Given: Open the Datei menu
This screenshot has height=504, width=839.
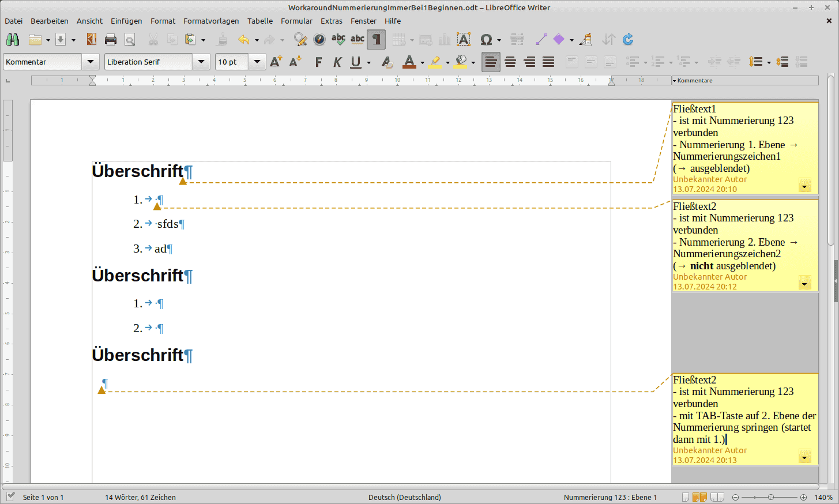Looking at the screenshot, I should (14, 21).
